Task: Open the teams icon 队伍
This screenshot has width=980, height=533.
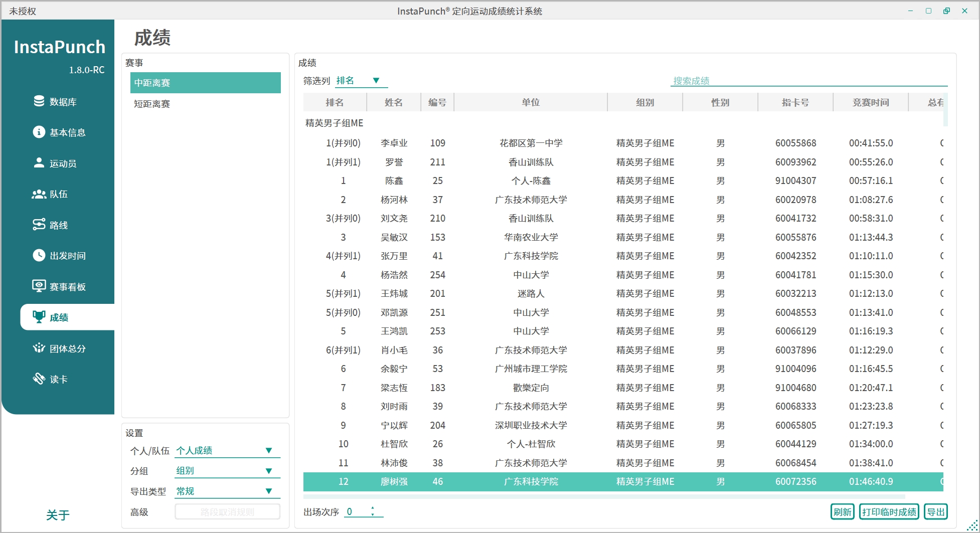Action: (39, 194)
